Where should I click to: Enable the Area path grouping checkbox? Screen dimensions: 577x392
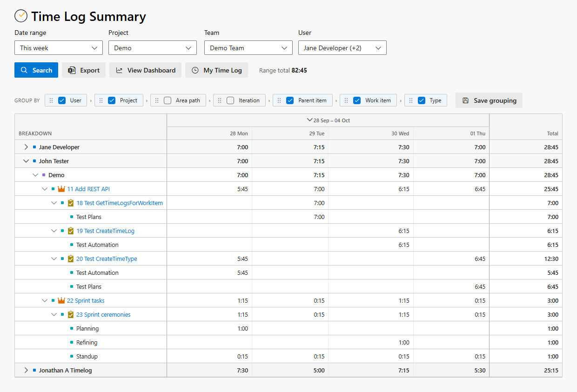(x=168, y=100)
